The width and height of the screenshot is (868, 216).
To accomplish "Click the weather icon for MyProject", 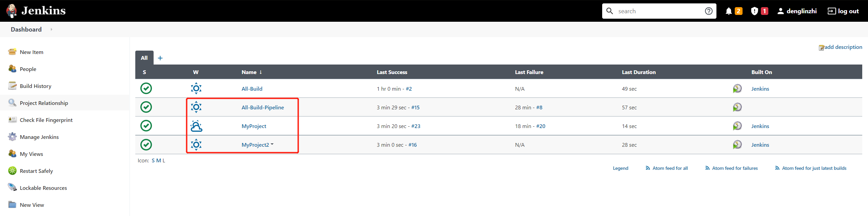I will pos(196,126).
